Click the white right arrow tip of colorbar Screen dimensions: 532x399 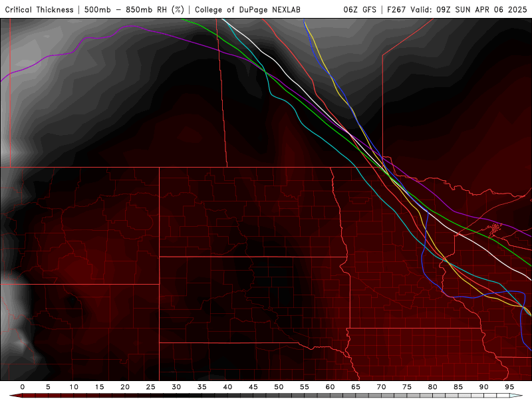[516, 396]
